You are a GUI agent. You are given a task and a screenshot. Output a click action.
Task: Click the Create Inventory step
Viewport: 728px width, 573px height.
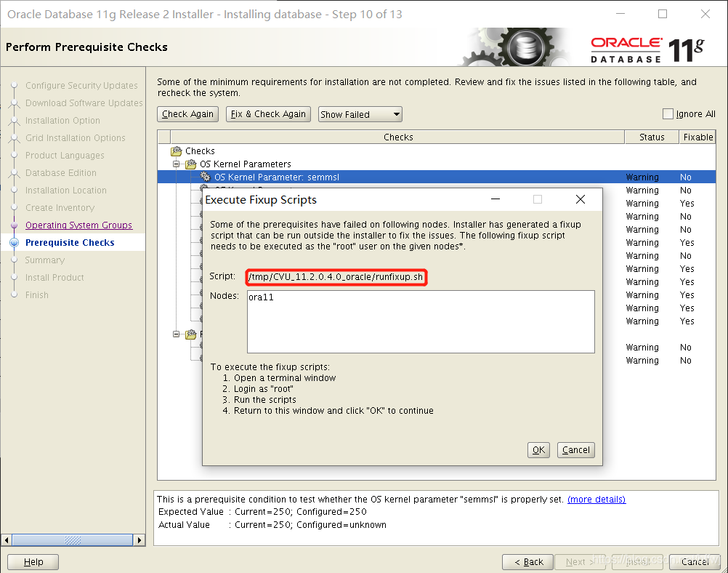click(60, 208)
